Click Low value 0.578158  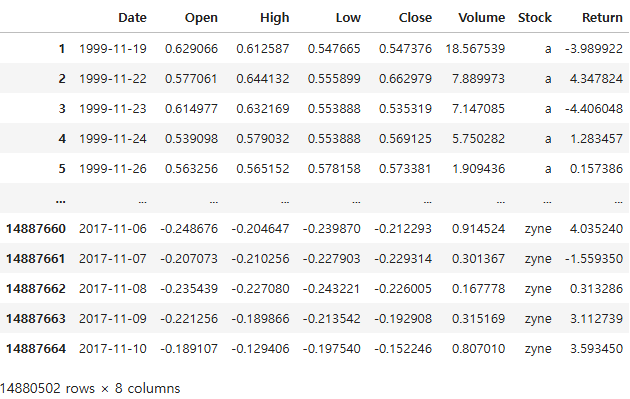tap(334, 169)
